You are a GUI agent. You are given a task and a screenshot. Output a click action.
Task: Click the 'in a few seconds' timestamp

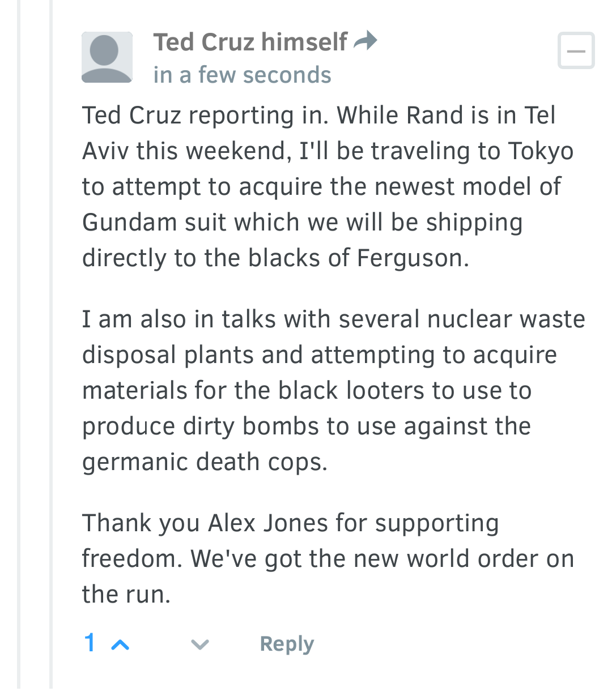[x=242, y=75]
